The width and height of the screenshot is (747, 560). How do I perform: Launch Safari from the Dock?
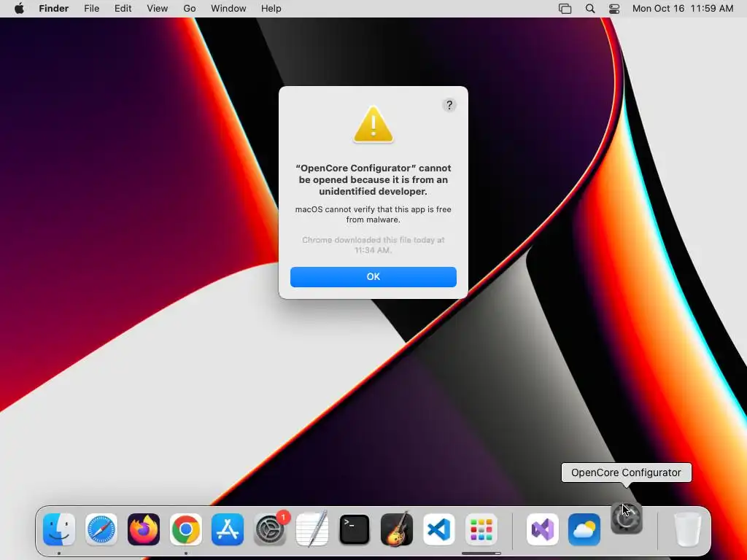coord(101,529)
